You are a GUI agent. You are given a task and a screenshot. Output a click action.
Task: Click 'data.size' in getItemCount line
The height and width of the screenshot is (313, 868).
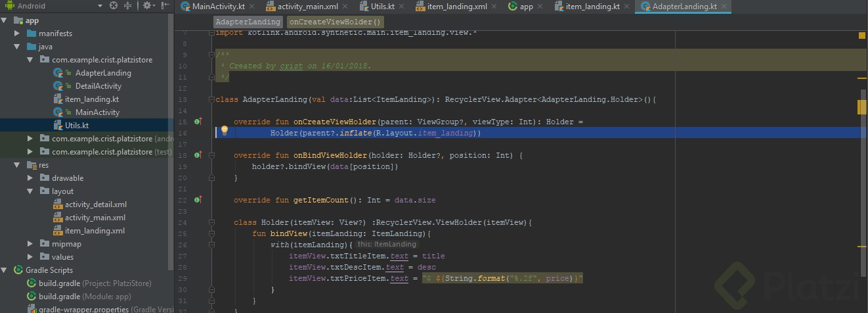(x=415, y=200)
